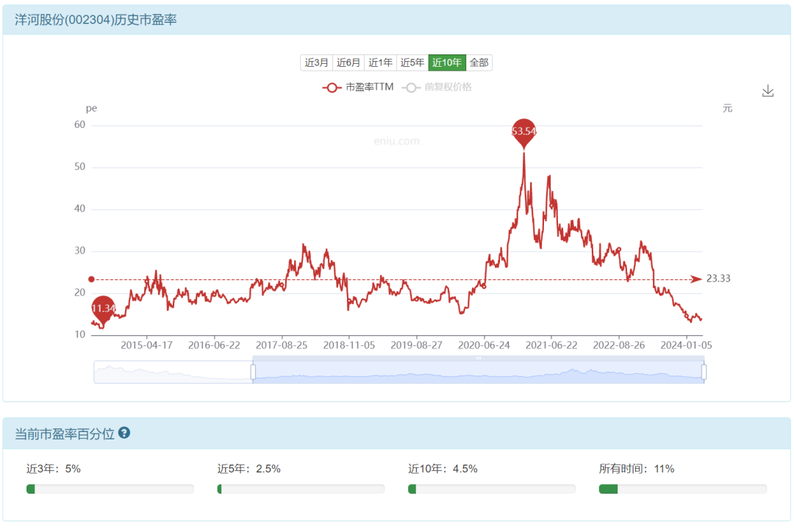Show the 全部 full history tab

pyautogui.click(x=479, y=62)
